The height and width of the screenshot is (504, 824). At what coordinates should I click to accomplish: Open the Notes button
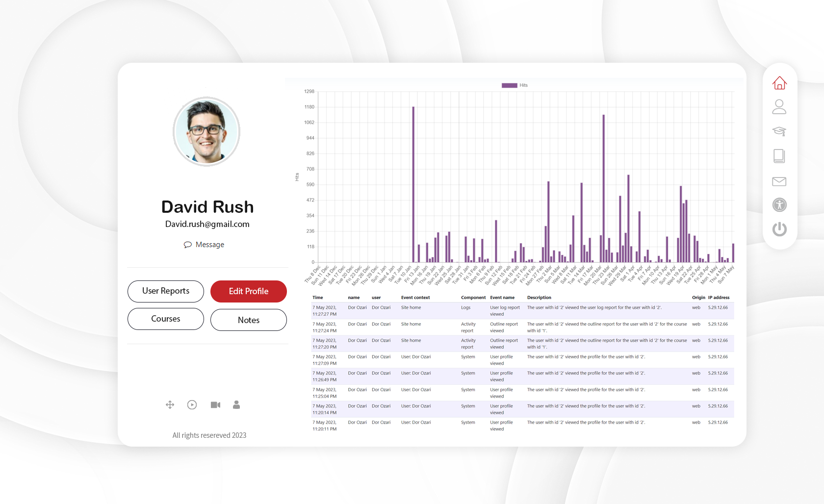249,320
